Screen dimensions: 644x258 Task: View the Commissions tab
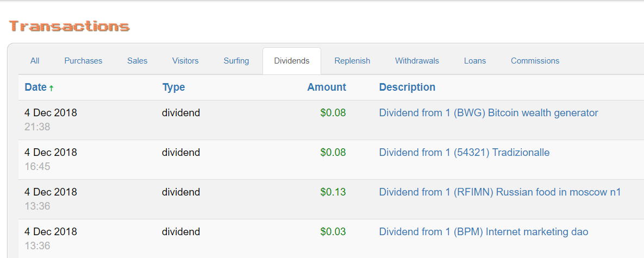[535, 61]
